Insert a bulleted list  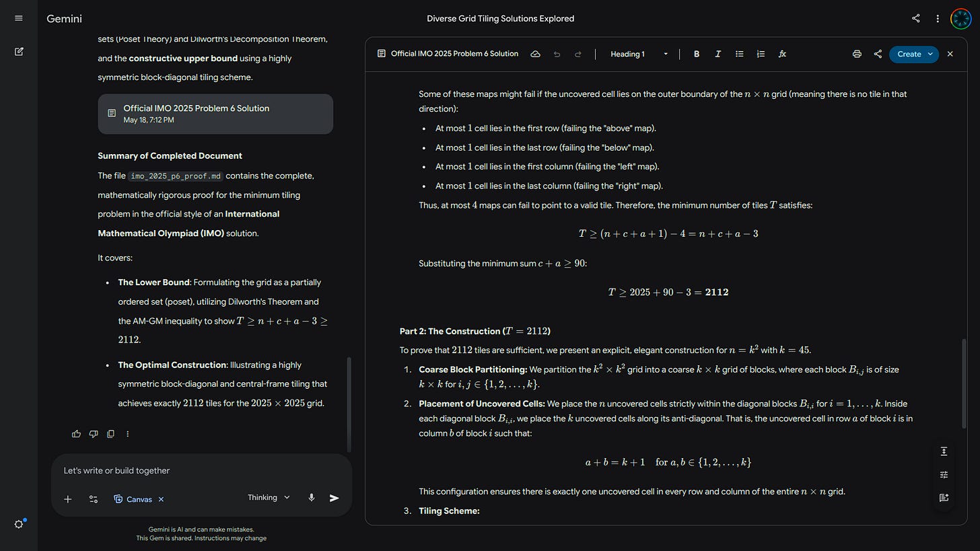coord(739,54)
